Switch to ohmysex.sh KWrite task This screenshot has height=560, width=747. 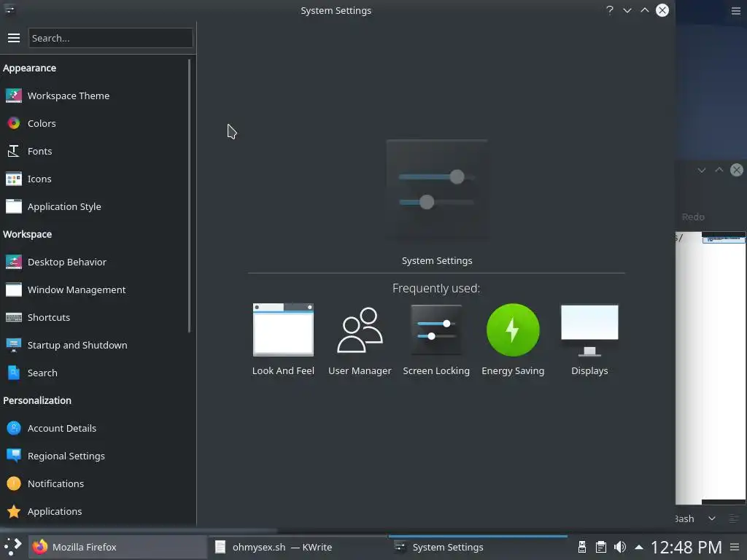click(298, 547)
